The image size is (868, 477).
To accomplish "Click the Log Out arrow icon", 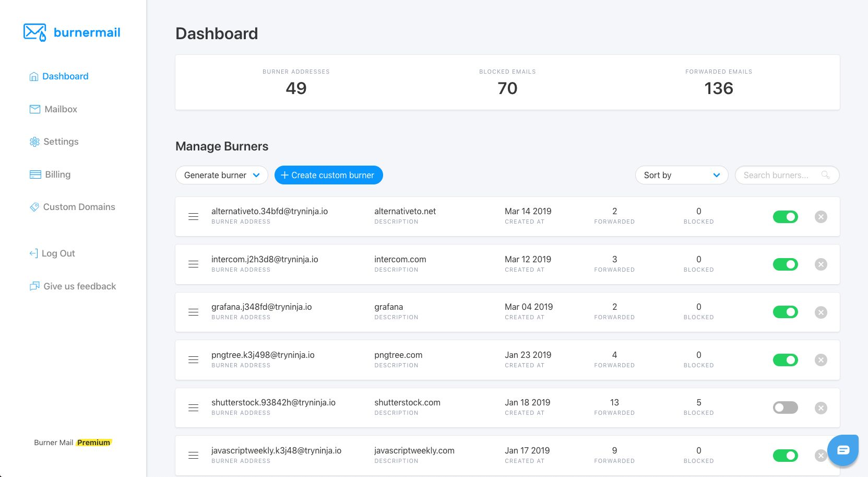I will click(34, 253).
